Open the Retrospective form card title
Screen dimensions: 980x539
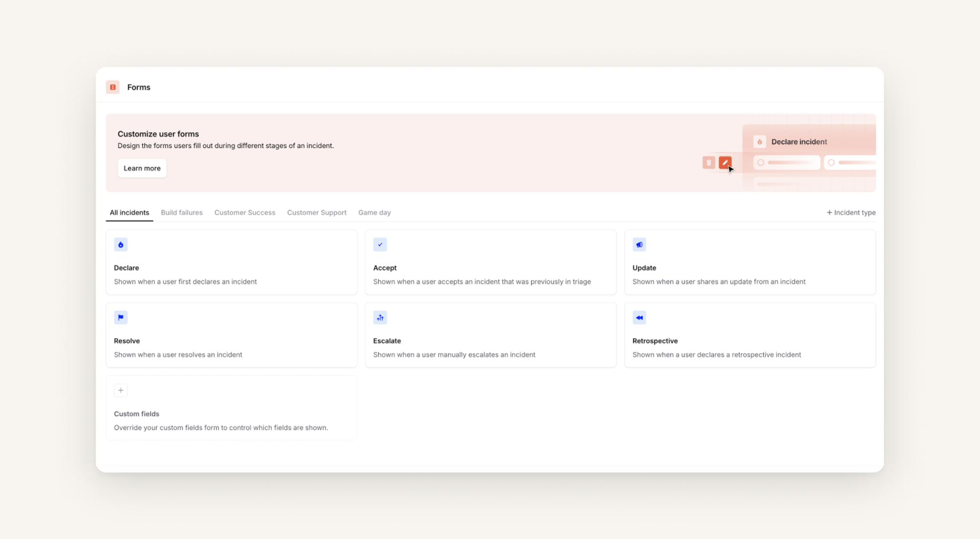[655, 341]
